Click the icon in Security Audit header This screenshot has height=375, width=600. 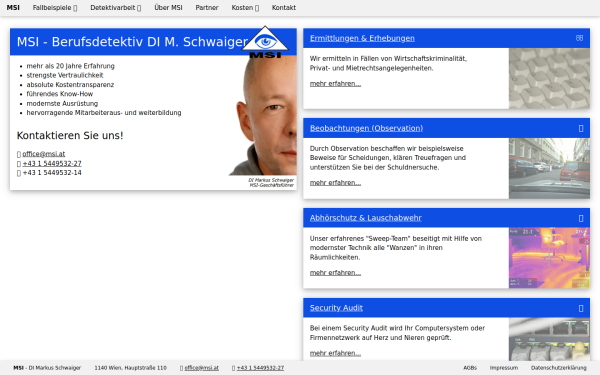click(x=581, y=308)
